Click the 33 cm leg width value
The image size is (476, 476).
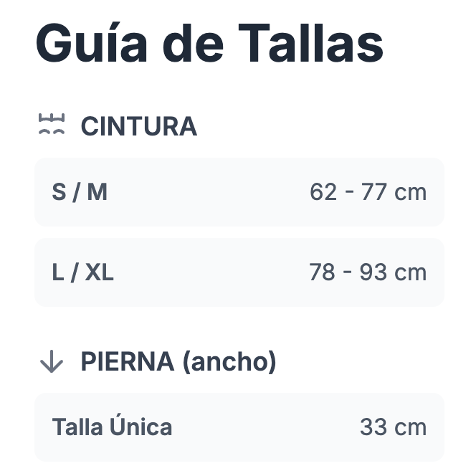393,427
